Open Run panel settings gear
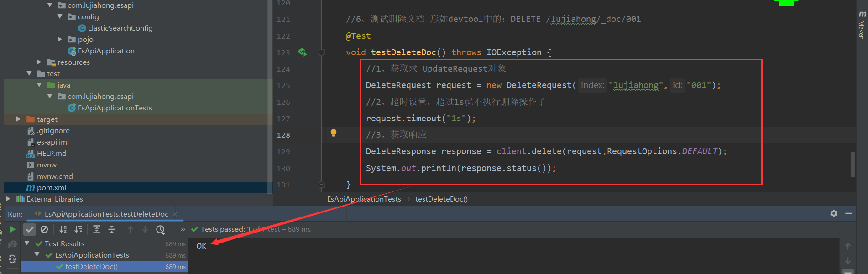Viewport: 868px width, 274px height. [x=834, y=213]
